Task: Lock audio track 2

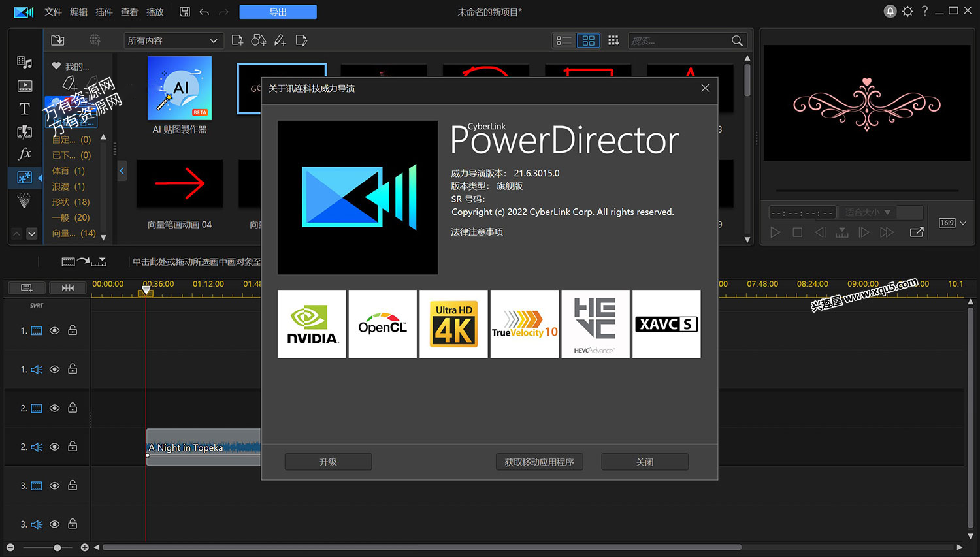Action: pyautogui.click(x=73, y=446)
